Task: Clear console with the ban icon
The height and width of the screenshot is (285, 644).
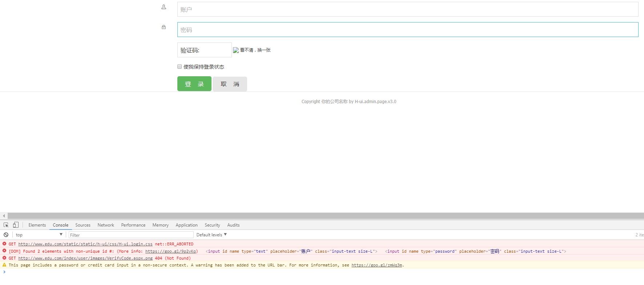Action: [6, 235]
